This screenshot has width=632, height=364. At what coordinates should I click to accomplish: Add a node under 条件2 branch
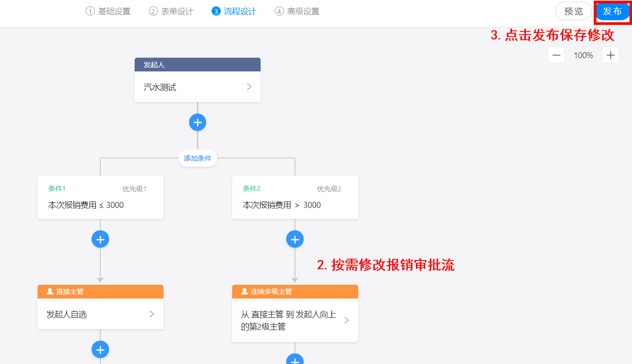[x=295, y=239]
